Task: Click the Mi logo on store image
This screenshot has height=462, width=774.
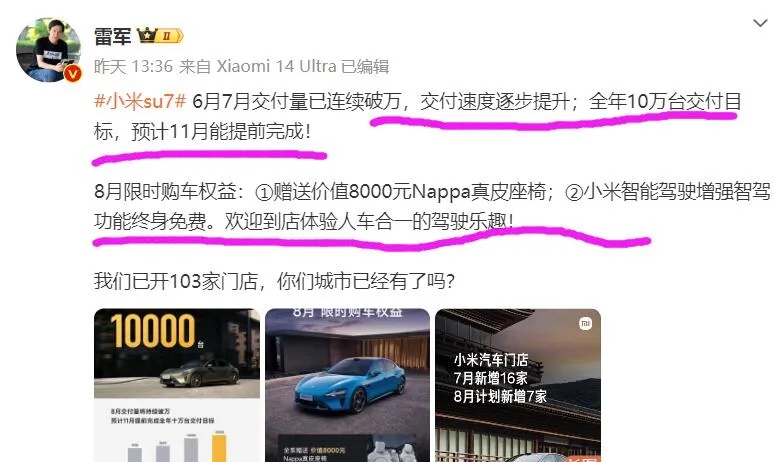Action: coord(585,324)
